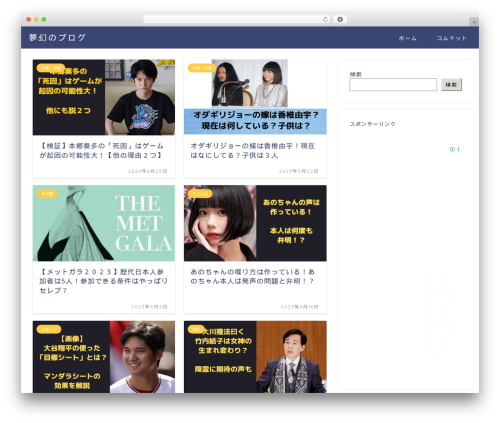The height and width of the screenshot is (423, 500).
Task: Open a new browser tab with plus
Action: coord(474,22)
